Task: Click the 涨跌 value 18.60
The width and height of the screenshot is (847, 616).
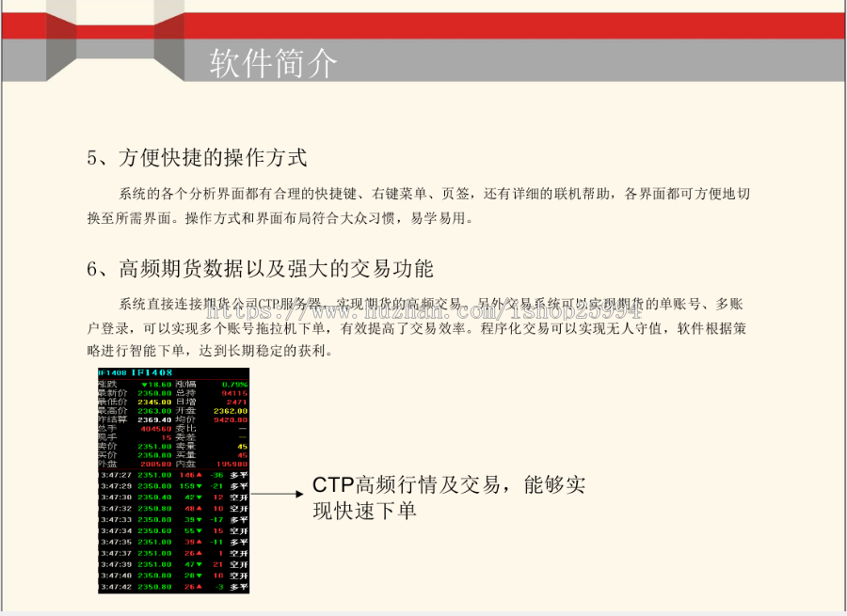Action: point(156,385)
